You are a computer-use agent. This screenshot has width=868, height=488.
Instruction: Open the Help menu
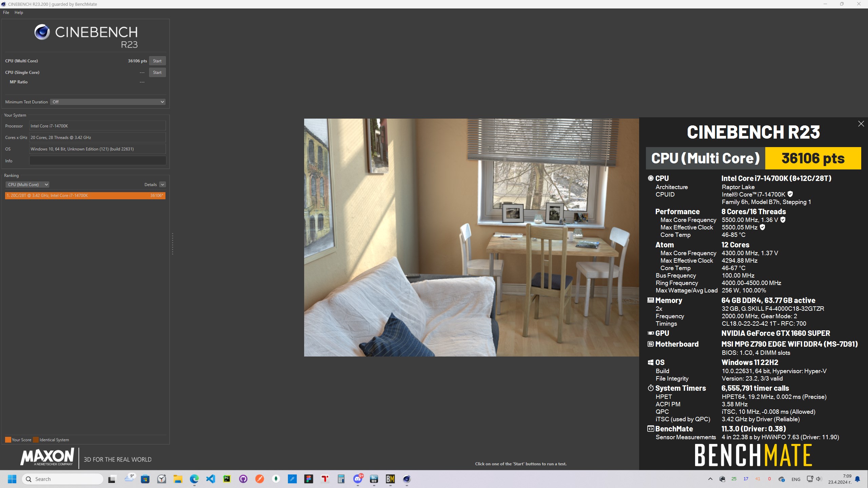tap(19, 13)
